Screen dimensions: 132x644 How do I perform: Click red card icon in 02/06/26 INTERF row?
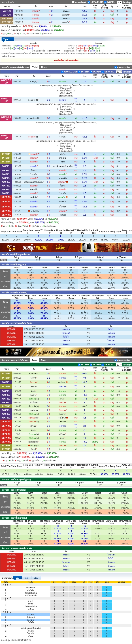(29, 154)
